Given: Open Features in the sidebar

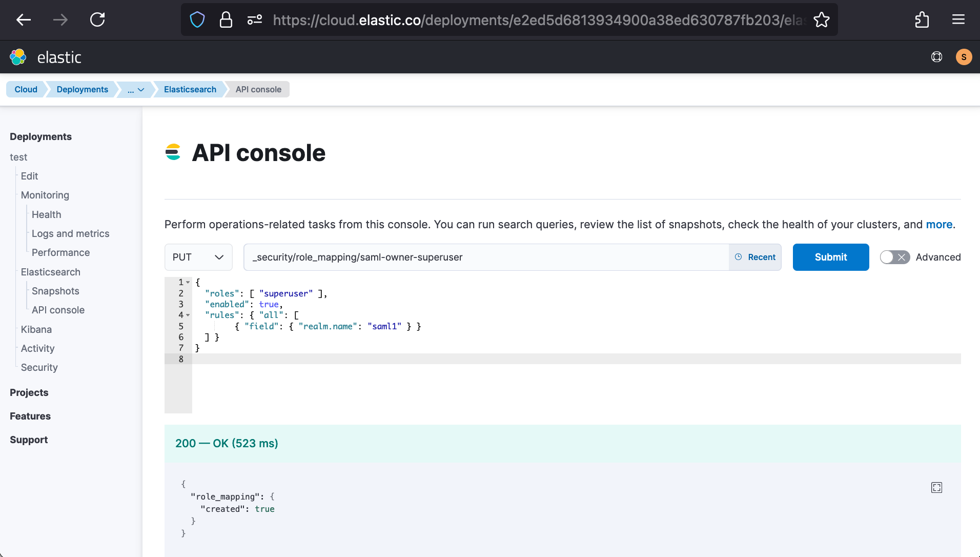Looking at the screenshot, I should 30,416.
